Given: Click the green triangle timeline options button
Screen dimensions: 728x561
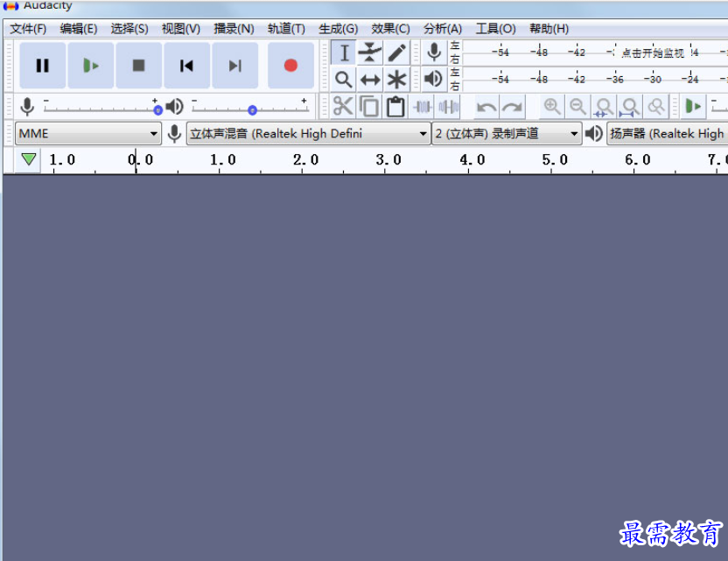Looking at the screenshot, I should [28, 160].
